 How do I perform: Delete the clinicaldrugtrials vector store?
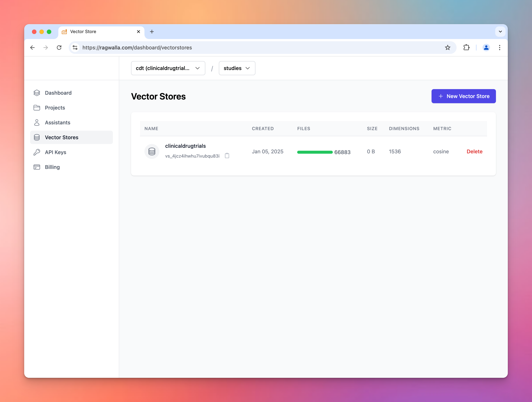click(x=474, y=151)
